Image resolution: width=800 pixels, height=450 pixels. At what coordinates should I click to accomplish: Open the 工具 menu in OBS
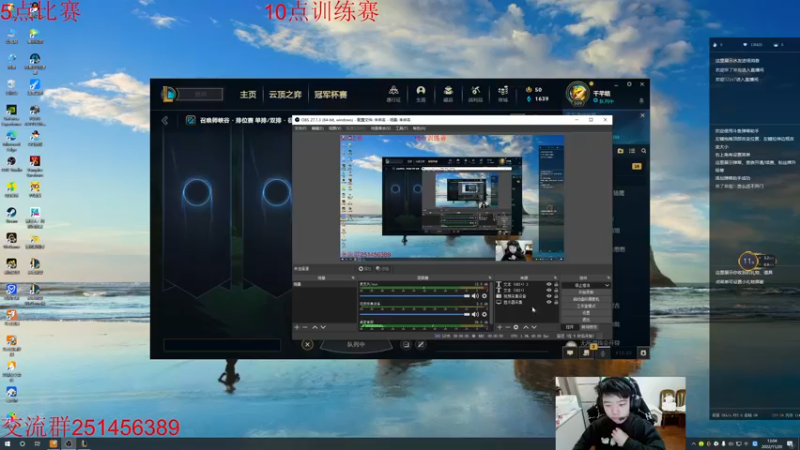(402, 129)
